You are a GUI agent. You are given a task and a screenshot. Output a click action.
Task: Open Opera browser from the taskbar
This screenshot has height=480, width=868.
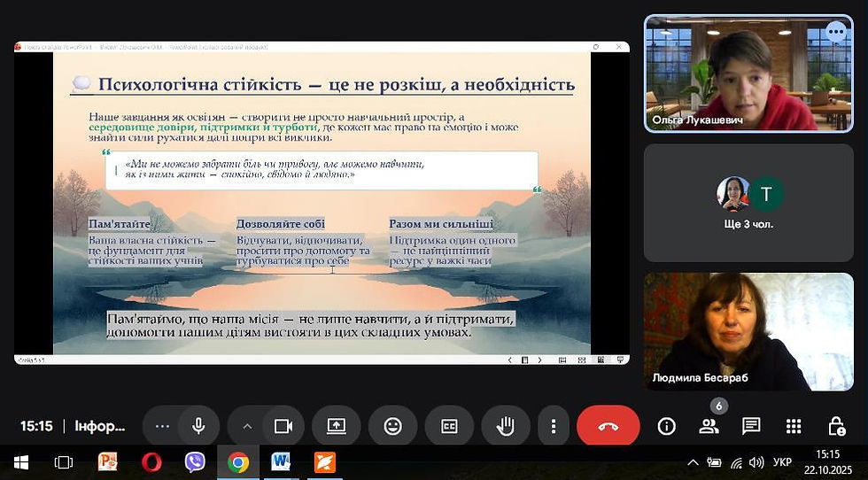151,461
